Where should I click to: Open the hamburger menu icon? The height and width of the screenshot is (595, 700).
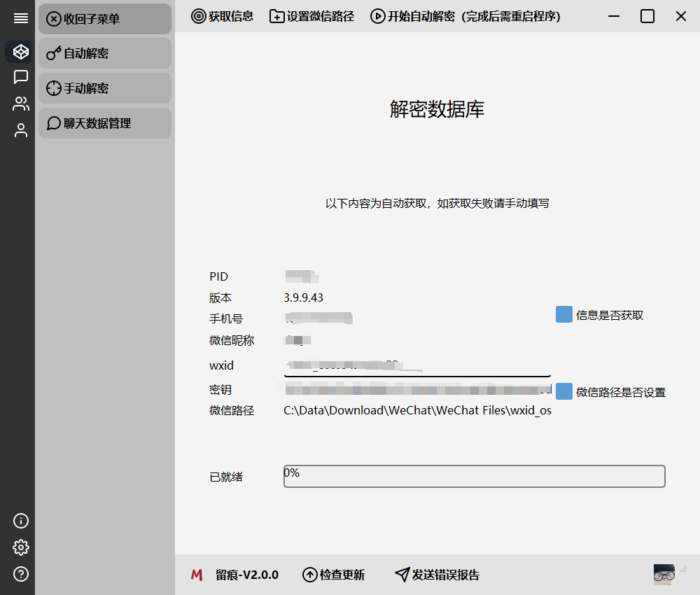(20, 18)
